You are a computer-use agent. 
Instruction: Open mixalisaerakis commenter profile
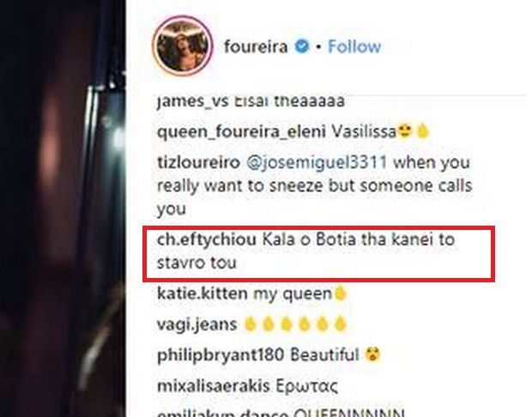(x=214, y=386)
